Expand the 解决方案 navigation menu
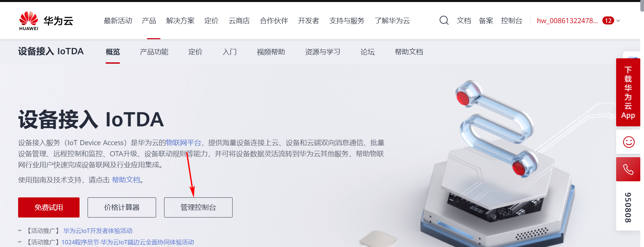 point(180,21)
